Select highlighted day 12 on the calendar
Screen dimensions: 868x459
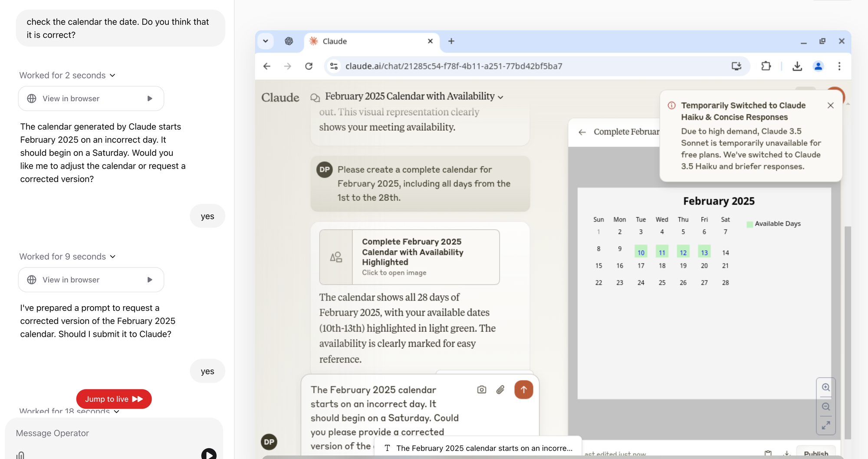coord(683,252)
